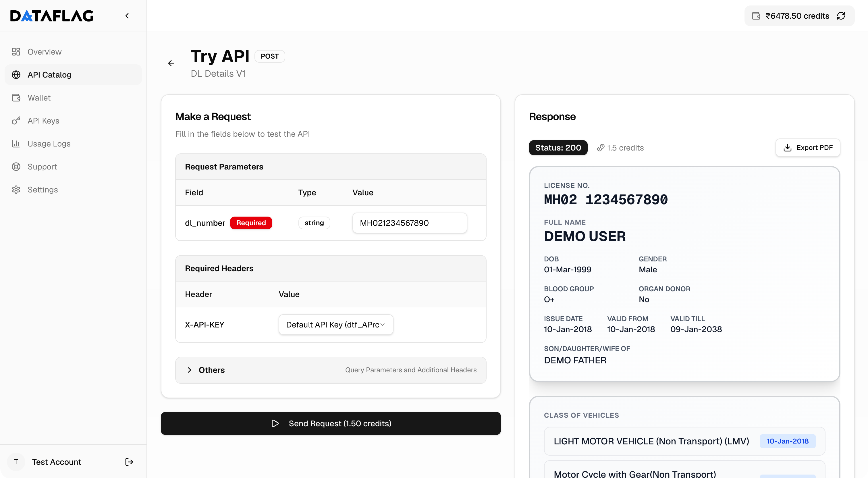
Task: Click the dl_number field name
Action: pyautogui.click(x=205, y=223)
